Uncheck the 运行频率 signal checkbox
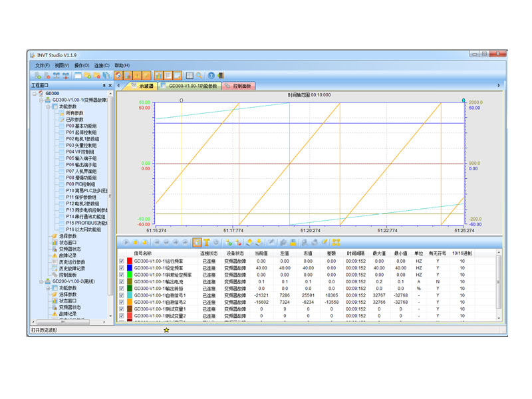This screenshot has width=532, height=399. click(121, 261)
